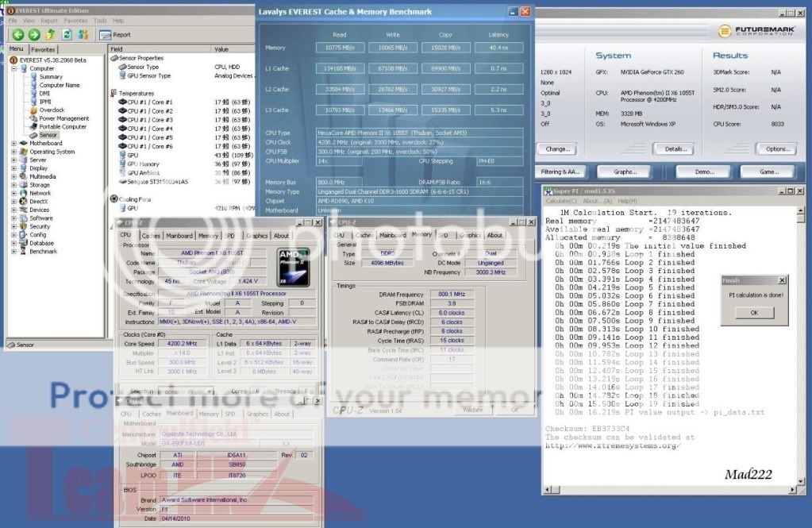Click the Report icon in EVEREST toolbar
Viewport: 812px width, 528px height.
[116, 35]
